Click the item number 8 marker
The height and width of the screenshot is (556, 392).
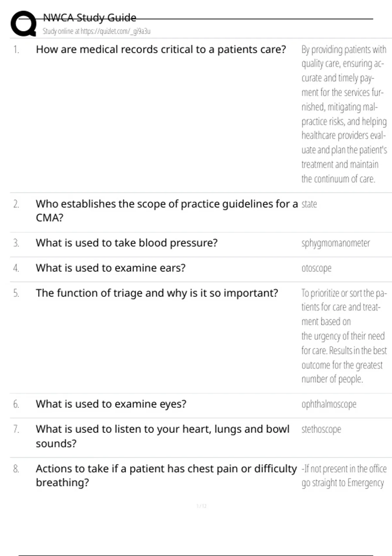click(16, 469)
